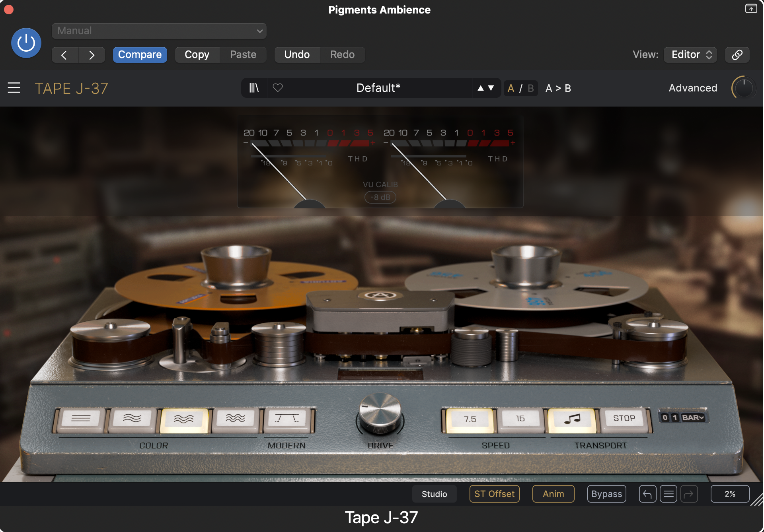Screen dimensions: 764x532
Task: Click the output knob beside Advanced
Action: 743,88
